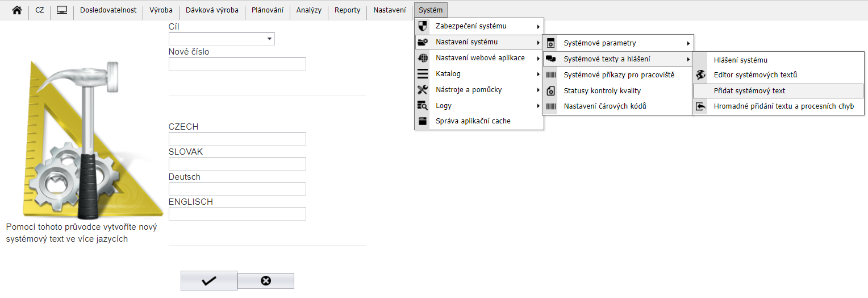Click the monitor workstation icon
Screen dimensions: 868x298
coord(62,10)
